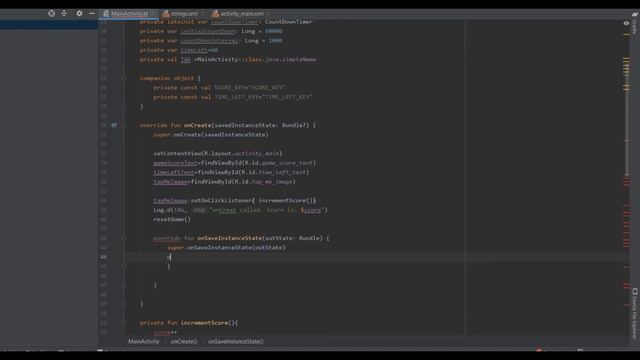640x360 pixels.
Task: Switch to MainActivity.kt tab
Action: 128,14
